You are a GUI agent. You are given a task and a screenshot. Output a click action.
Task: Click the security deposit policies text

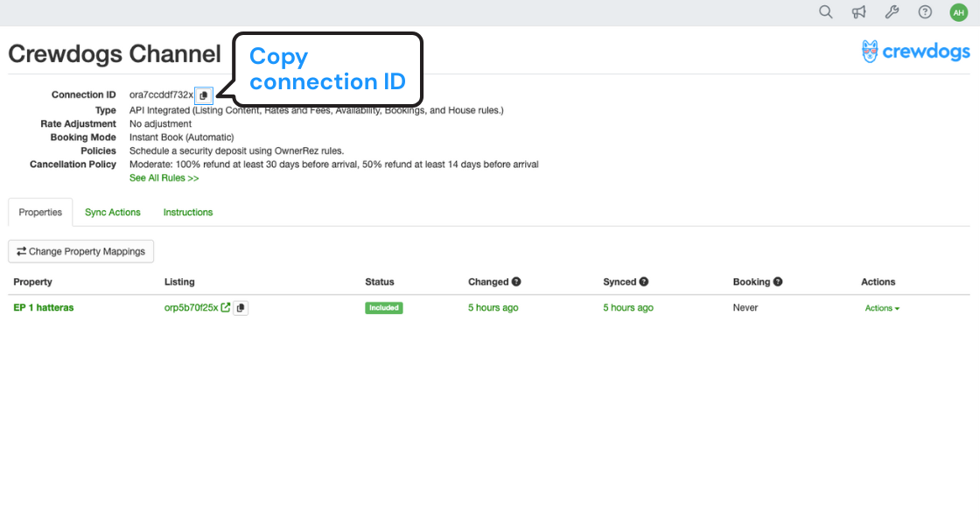click(x=236, y=150)
